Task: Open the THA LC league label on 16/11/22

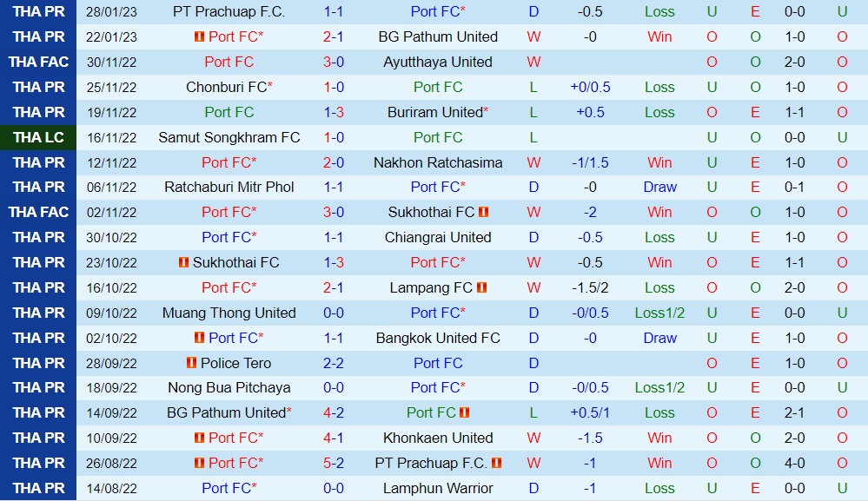Action: 38,137
